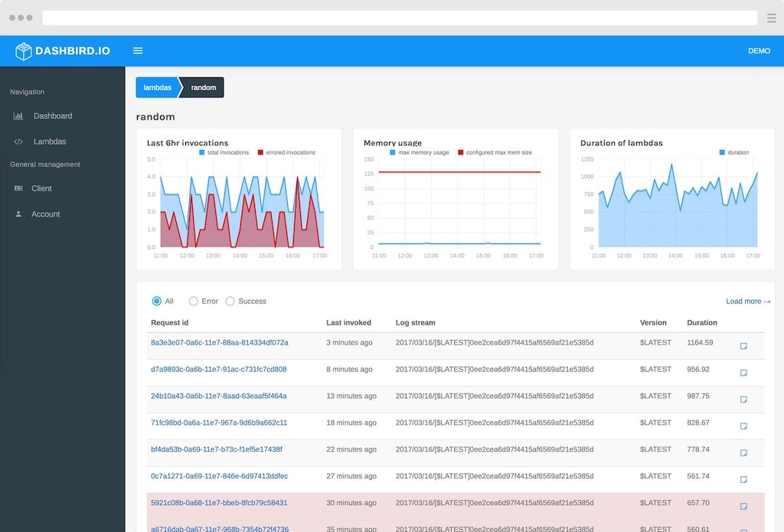
Task: Click the Load more link
Action: pos(748,301)
